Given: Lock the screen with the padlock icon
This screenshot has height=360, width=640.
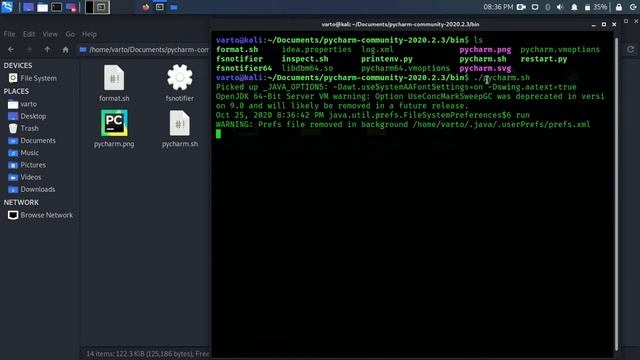Looking at the screenshot, I should (x=619, y=7).
